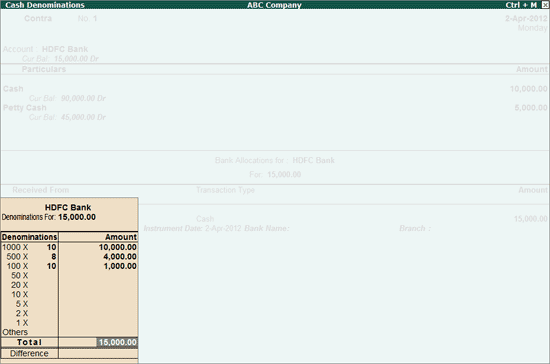This screenshot has height=364, width=550.
Task: Close the Cash Denominations window
Action: [545, 5]
